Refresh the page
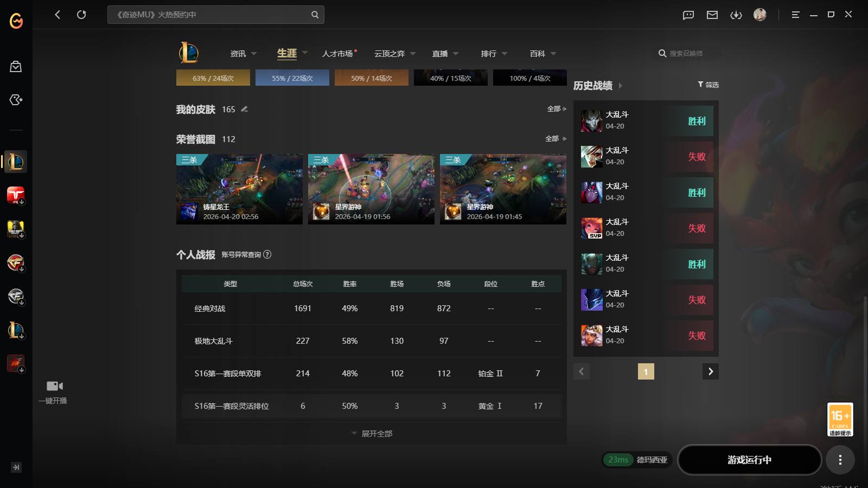 coord(81,15)
